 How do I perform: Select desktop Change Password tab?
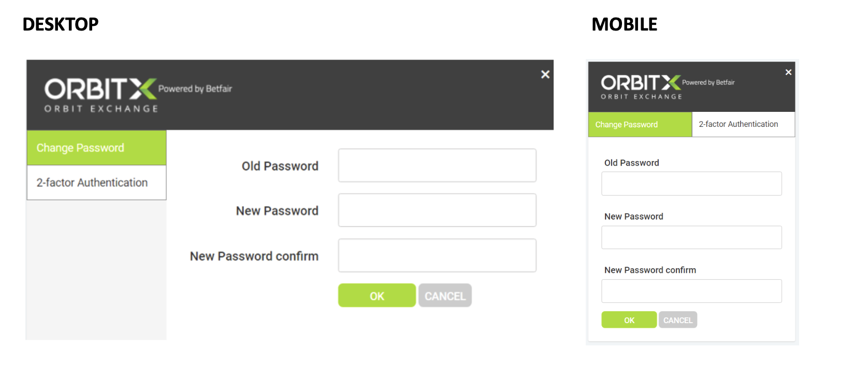coord(96,148)
